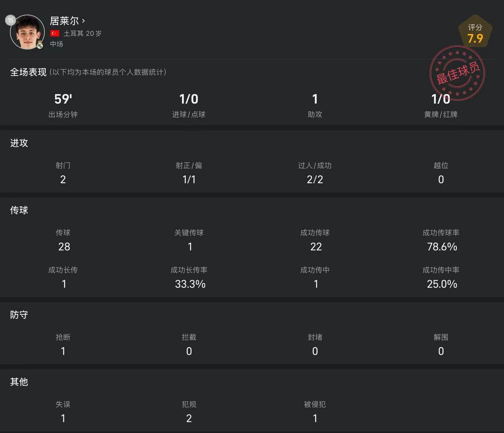Click the 过人/成功 2/2 stat
The image size is (504, 433).
click(x=315, y=172)
